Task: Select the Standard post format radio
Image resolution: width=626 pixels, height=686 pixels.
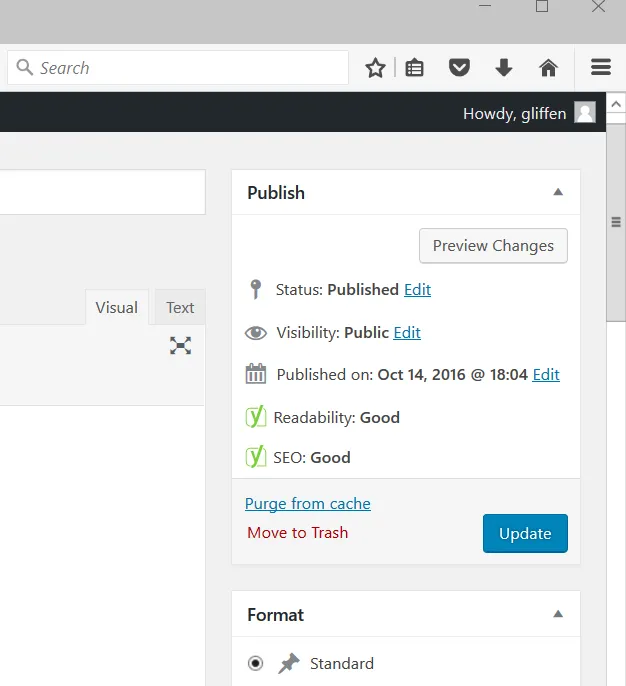Action: coord(255,663)
